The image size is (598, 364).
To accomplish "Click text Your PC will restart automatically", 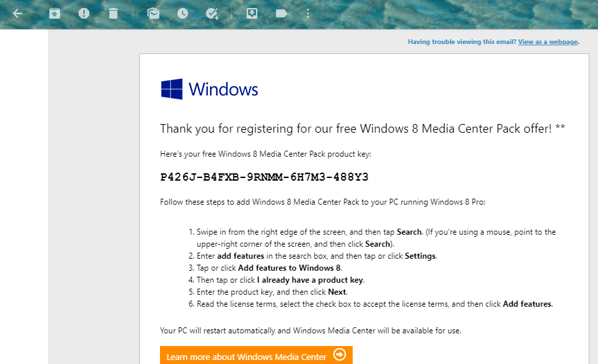I will [311, 331].
